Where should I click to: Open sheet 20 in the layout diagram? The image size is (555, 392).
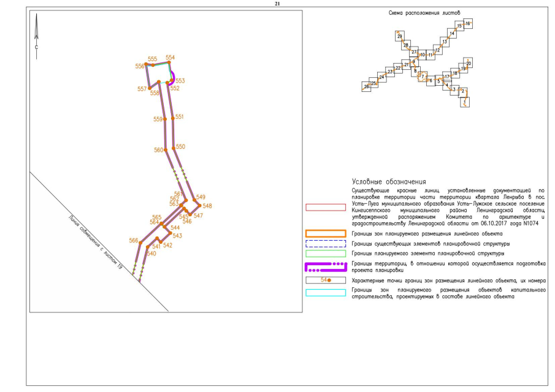(469, 63)
